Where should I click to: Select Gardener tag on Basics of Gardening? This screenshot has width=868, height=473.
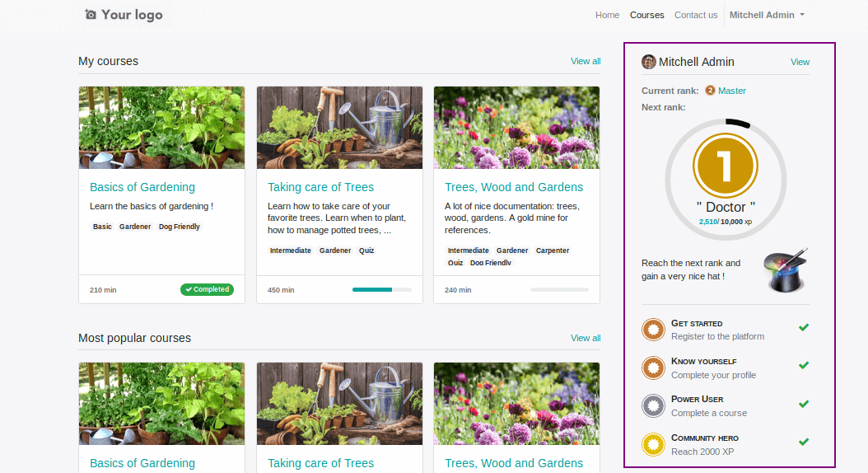pos(135,227)
